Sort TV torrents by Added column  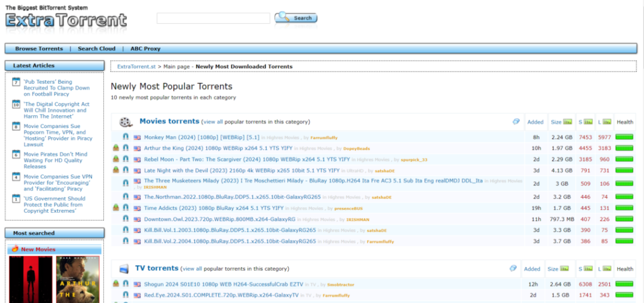(532, 269)
